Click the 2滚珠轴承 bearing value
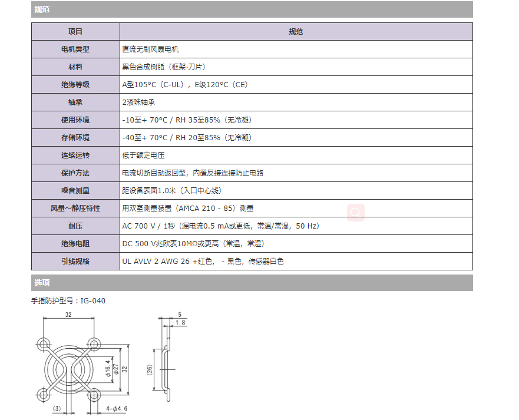This screenshot has width=519, height=420. (138, 102)
